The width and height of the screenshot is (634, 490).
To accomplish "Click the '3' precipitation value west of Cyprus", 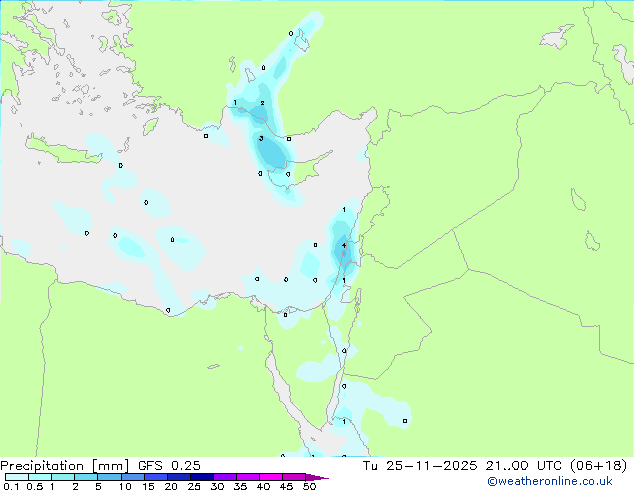I will 261,139.
